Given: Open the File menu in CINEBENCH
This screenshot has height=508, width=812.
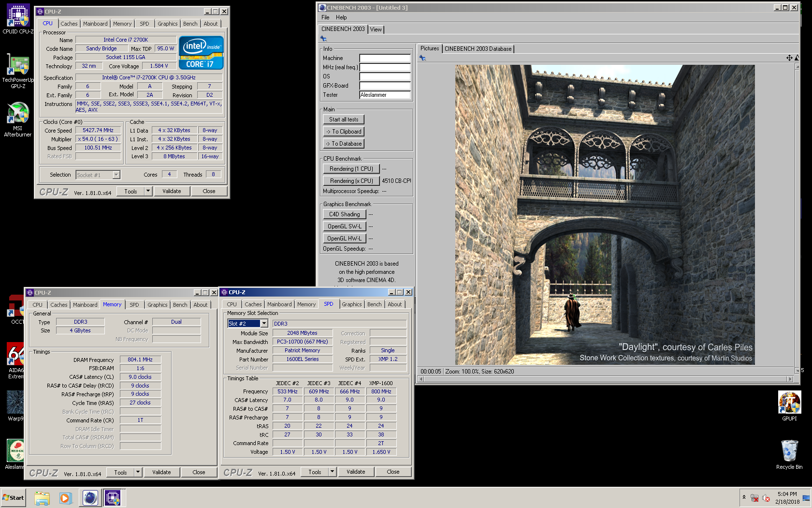Looking at the screenshot, I should 325,17.
